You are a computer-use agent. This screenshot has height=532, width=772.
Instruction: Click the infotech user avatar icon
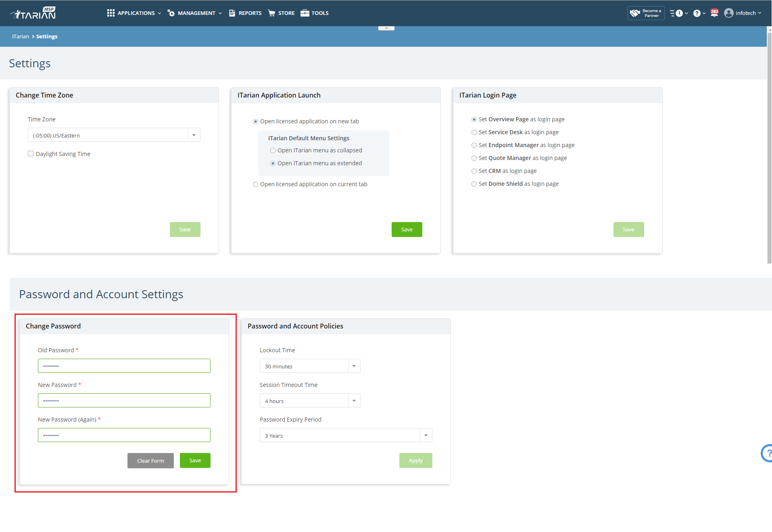[x=728, y=13]
